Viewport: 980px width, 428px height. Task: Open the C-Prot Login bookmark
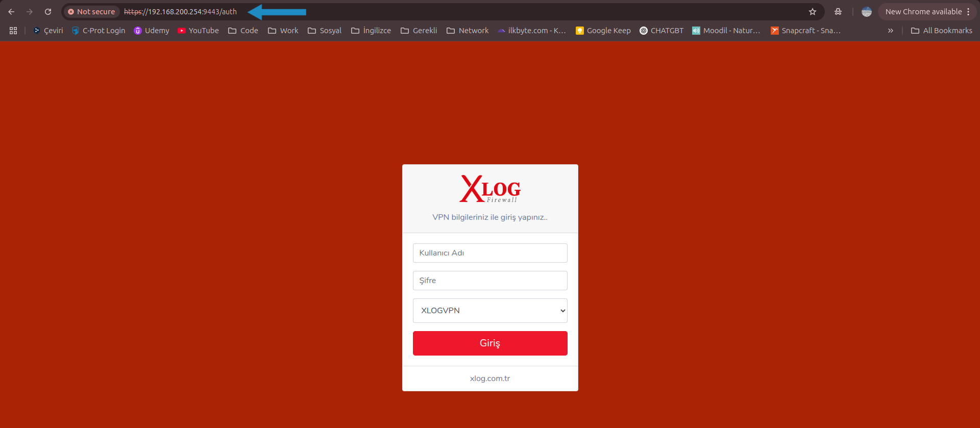point(99,31)
